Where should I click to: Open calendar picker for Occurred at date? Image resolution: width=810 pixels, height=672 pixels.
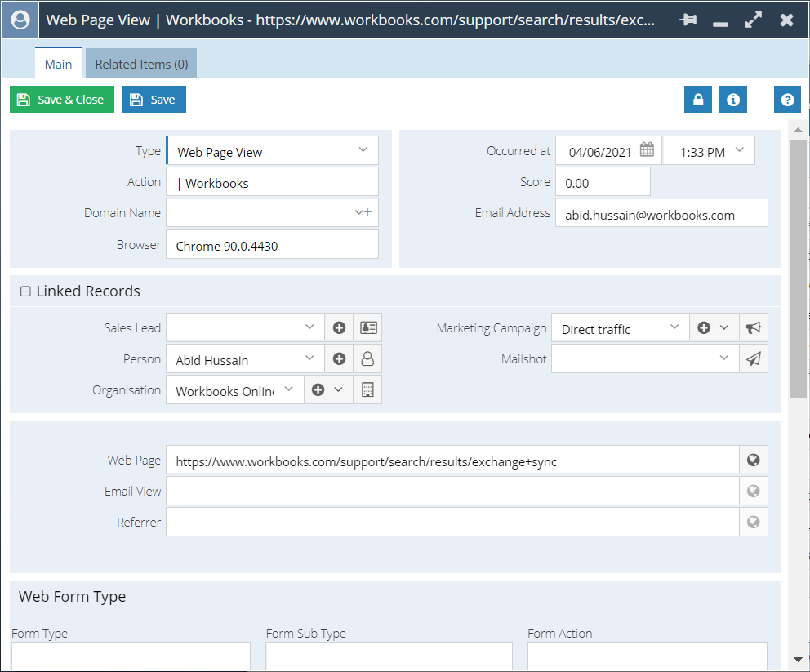point(647,149)
